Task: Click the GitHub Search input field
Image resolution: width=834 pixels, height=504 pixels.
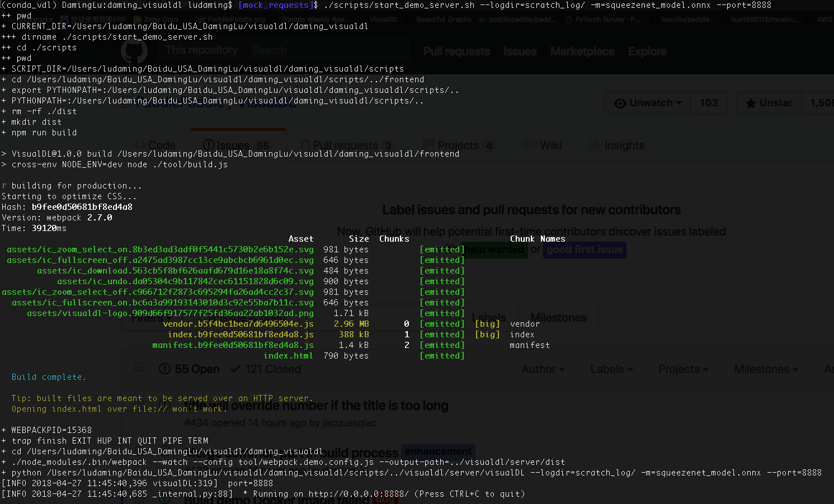Action: (327, 51)
